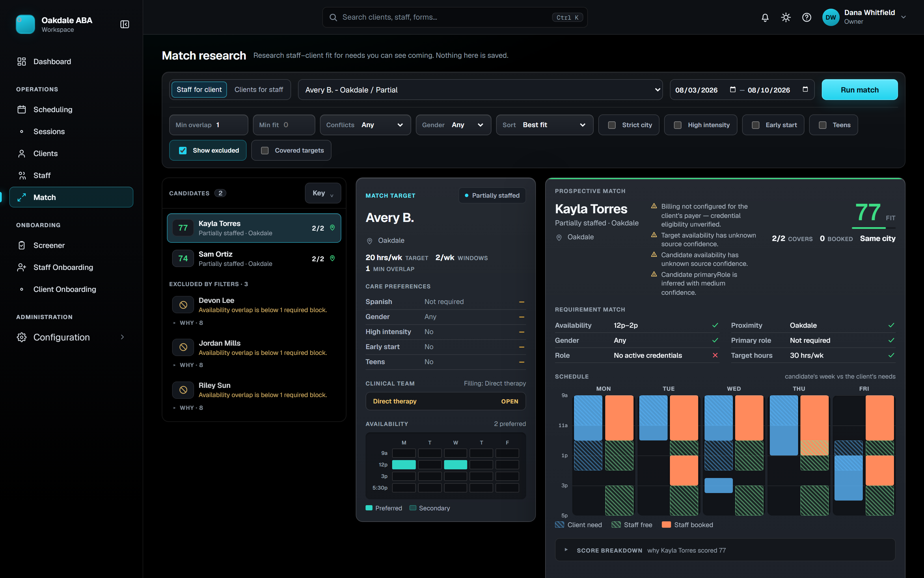Select Kayla Torres candidate card

[254, 228]
